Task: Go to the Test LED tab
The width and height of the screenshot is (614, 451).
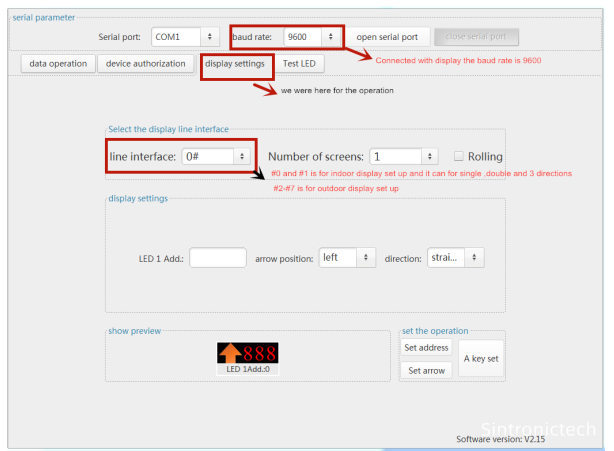Action: (300, 63)
